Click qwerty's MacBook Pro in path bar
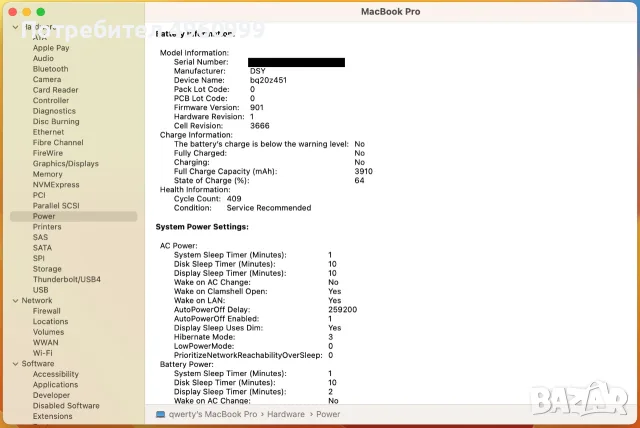Image resolution: width=640 pixels, height=428 pixels. coord(213,415)
